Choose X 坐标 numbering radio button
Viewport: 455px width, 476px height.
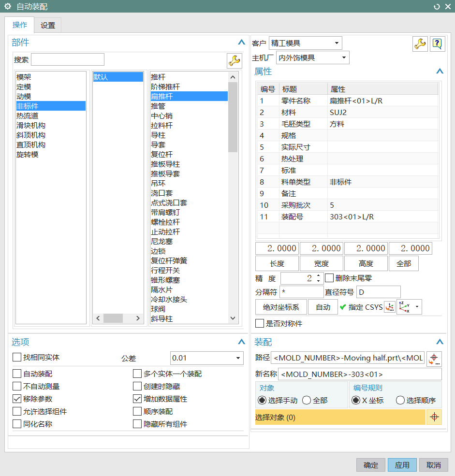[356, 401]
